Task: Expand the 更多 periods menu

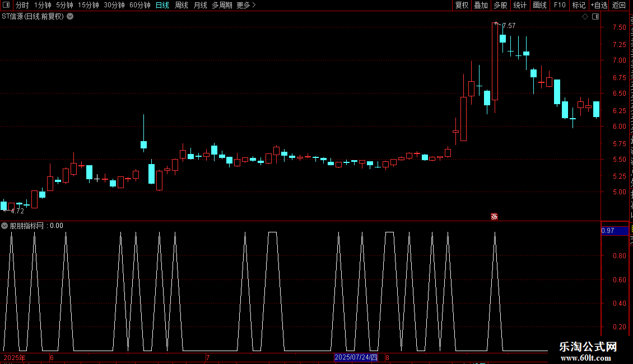Action: click(x=246, y=5)
